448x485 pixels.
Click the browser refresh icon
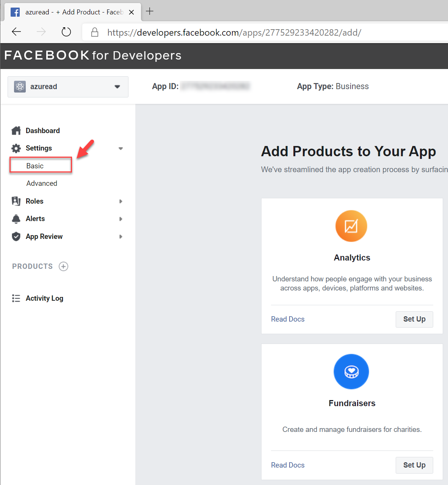point(66,32)
